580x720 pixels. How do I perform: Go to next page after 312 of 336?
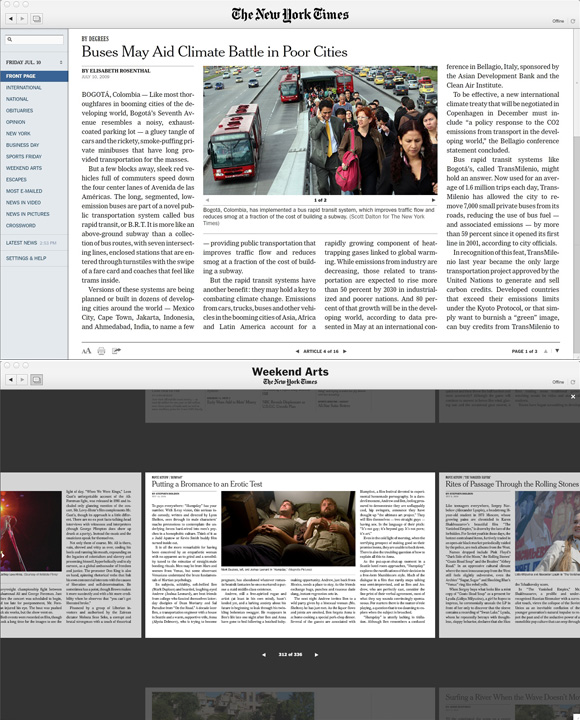click(316, 655)
